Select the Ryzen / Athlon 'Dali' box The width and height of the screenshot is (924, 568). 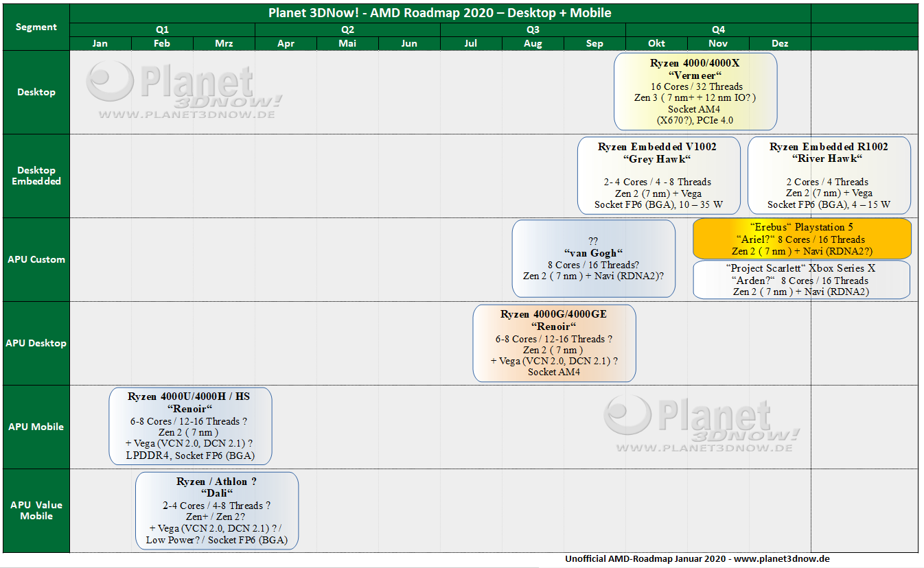tap(217, 510)
